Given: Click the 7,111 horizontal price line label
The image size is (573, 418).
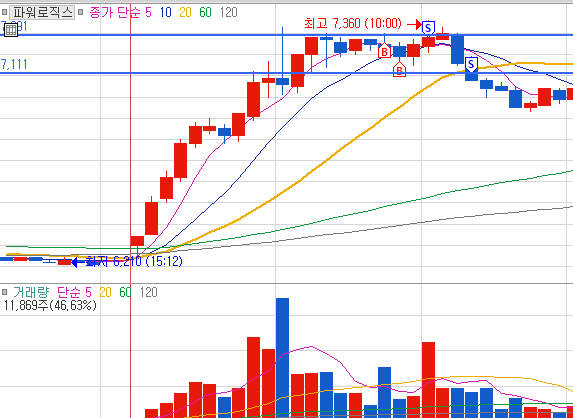Looking at the screenshot, I should pyautogui.click(x=14, y=65).
